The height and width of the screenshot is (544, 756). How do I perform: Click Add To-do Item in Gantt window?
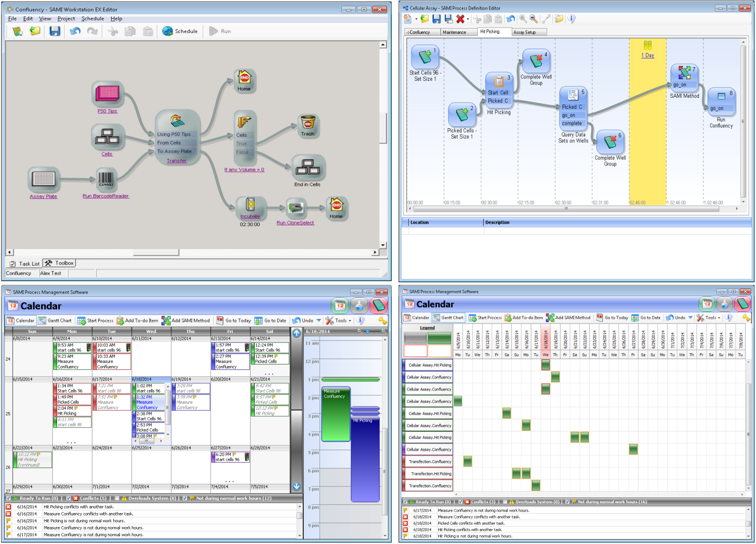[524, 318]
